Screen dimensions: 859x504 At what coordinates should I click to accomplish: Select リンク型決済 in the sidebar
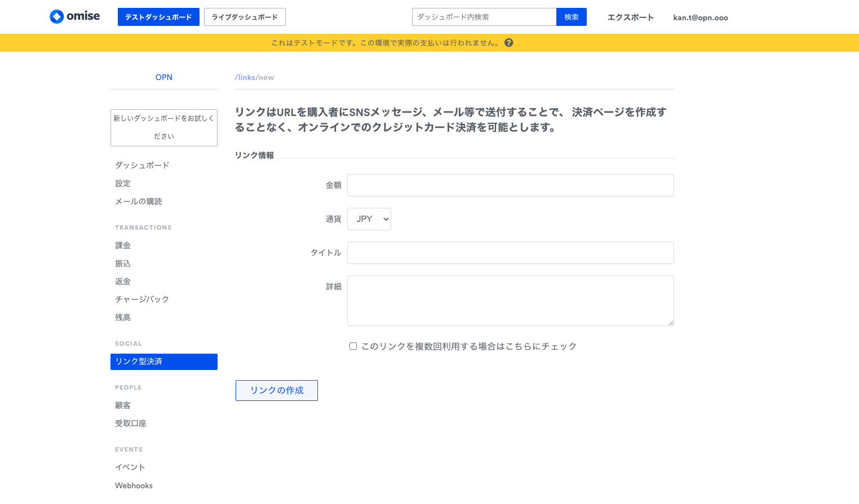coord(163,362)
